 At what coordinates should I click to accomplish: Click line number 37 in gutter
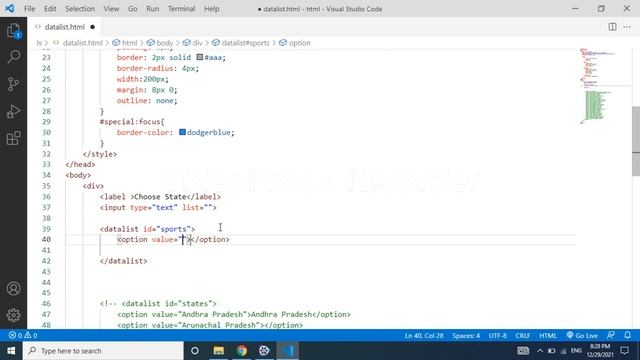tap(46, 207)
